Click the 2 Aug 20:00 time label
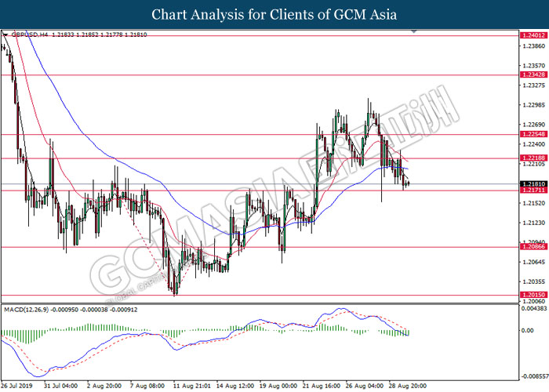Viewport: 549px width, 392px height. pyautogui.click(x=104, y=386)
